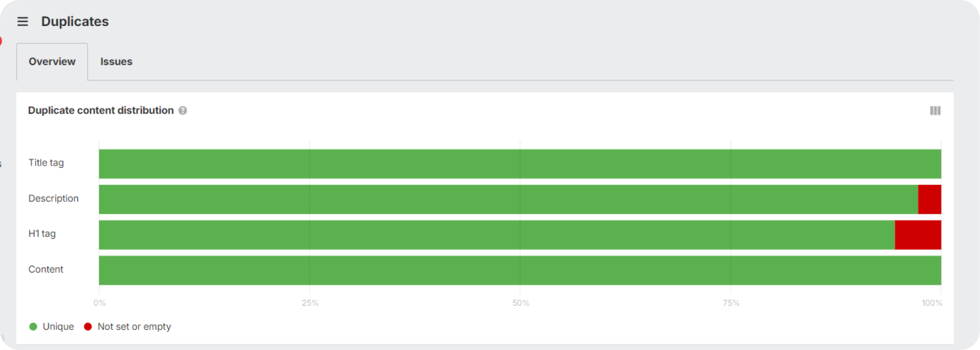Switch chart view using the columns icon
This screenshot has height=350, width=980.
[935, 111]
